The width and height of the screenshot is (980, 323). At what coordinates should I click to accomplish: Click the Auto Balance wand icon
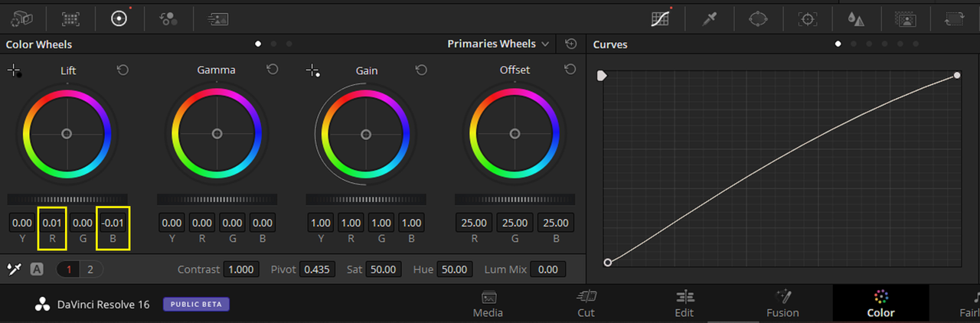pos(13,269)
